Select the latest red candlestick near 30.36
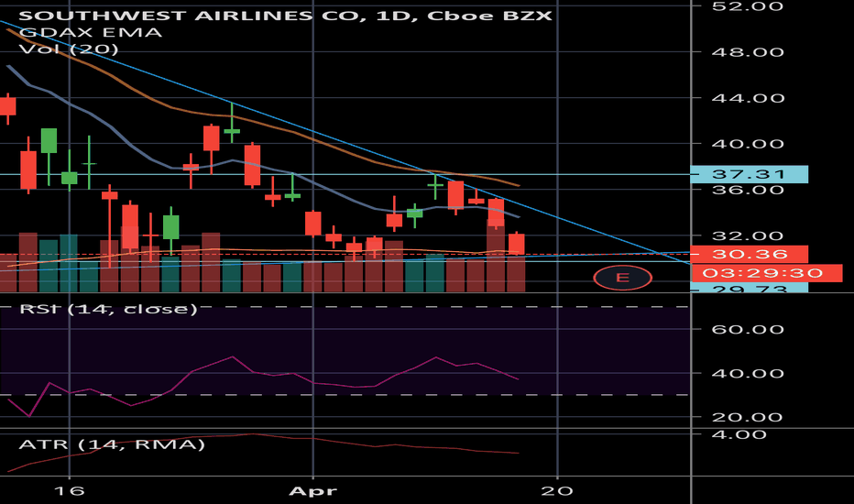The width and height of the screenshot is (854, 504). (516, 244)
